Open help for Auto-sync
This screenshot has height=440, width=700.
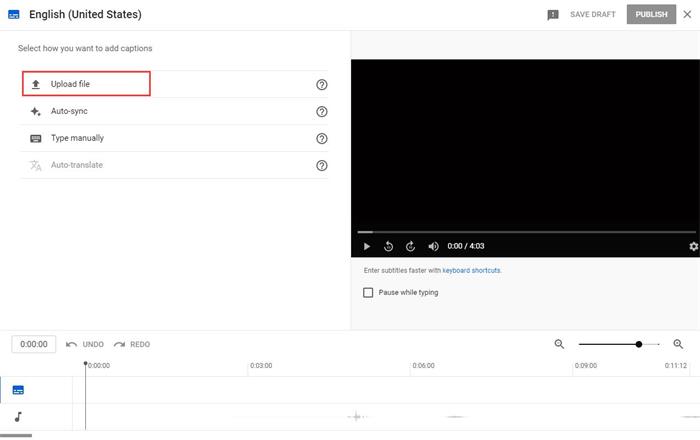(x=321, y=112)
